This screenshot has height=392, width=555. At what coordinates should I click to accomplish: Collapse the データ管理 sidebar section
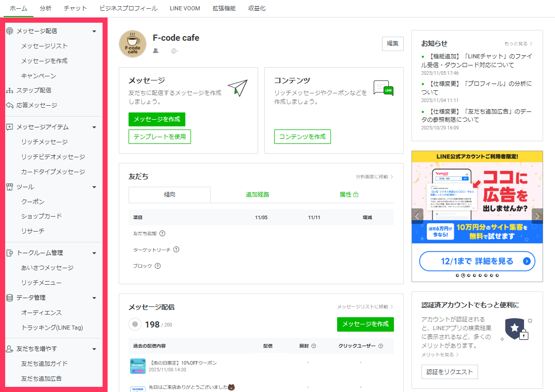pyautogui.click(x=94, y=298)
